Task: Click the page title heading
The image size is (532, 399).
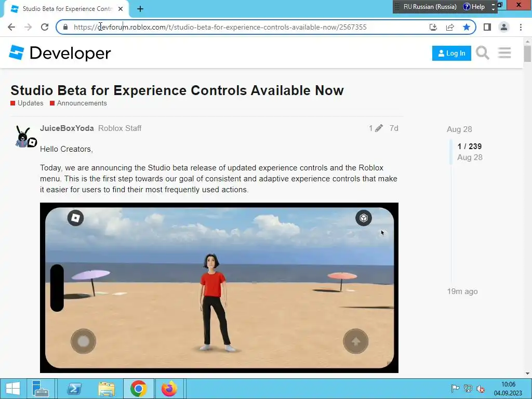Action: (177, 90)
